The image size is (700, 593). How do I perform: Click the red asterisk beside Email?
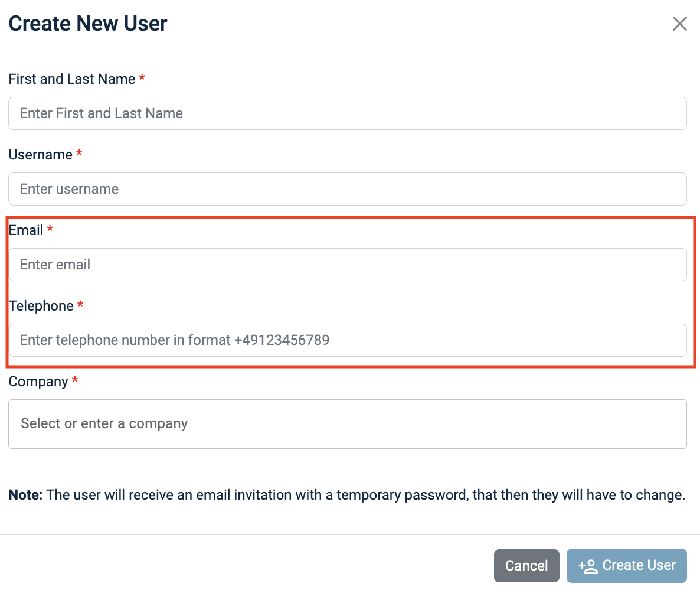(50, 230)
